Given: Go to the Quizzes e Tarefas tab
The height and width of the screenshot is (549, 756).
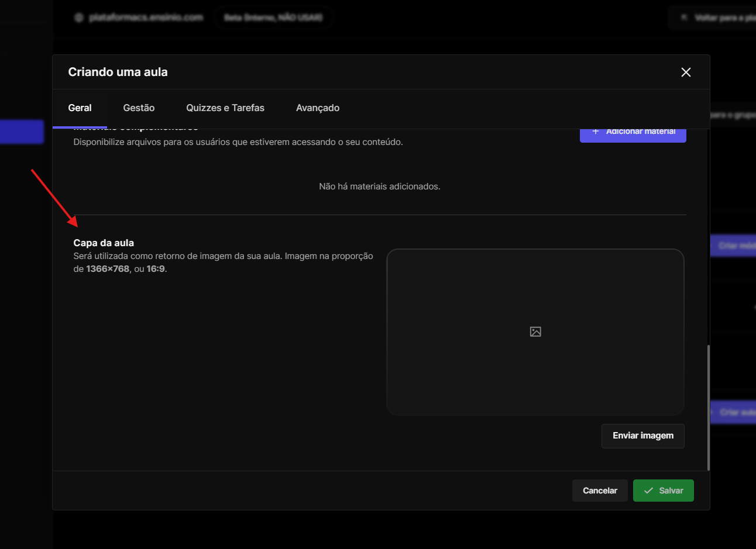Looking at the screenshot, I should [225, 108].
